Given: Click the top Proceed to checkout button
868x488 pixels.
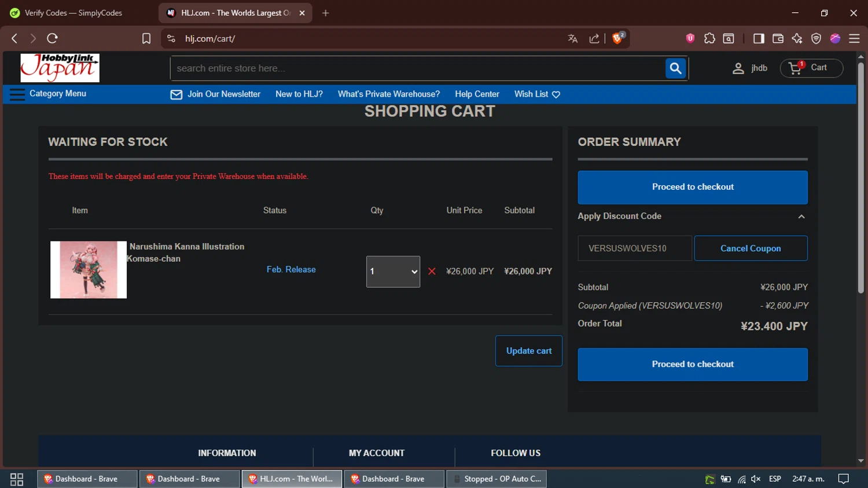Looking at the screenshot, I should point(693,187).
